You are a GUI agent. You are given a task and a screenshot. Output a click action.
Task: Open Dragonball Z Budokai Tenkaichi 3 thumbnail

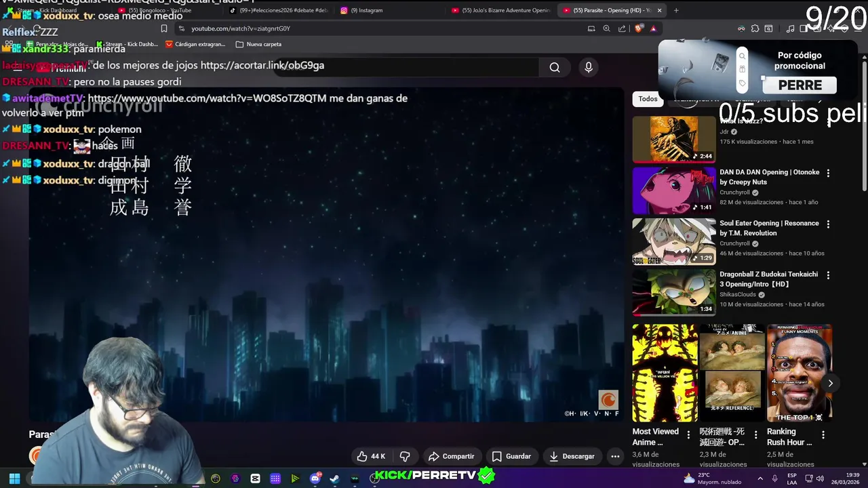(674, 292)
